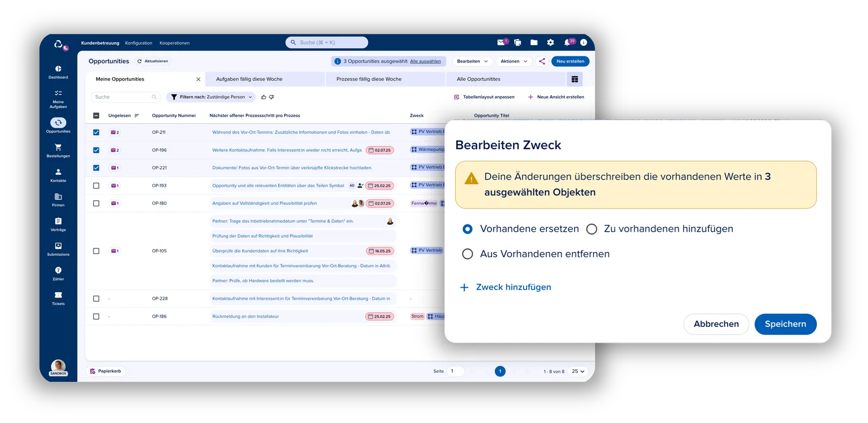868x423 pixels.
Task: Open the notifications bell
Action: coord(567,42)
